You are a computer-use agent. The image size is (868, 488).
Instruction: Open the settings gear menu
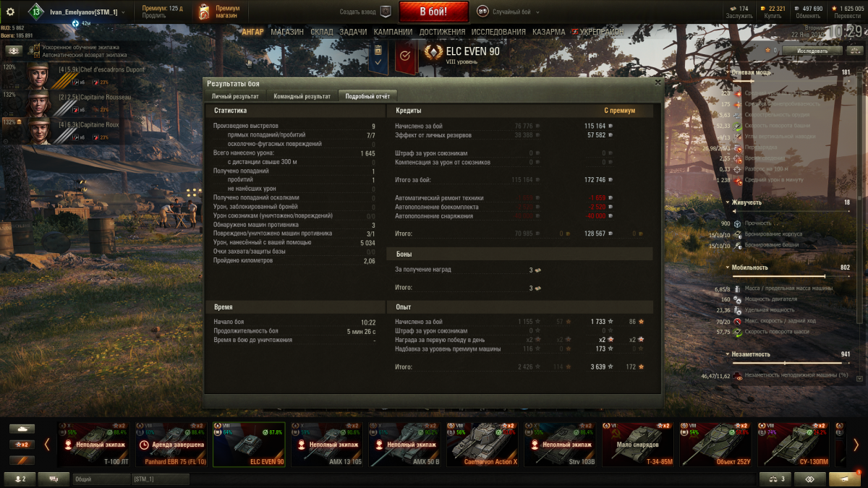(x=11, y=12)
